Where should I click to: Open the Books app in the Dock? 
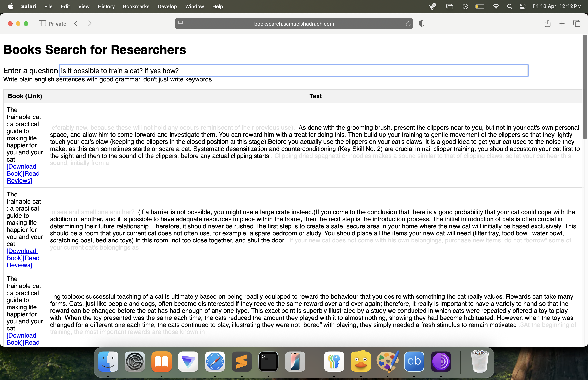(161, 361)
